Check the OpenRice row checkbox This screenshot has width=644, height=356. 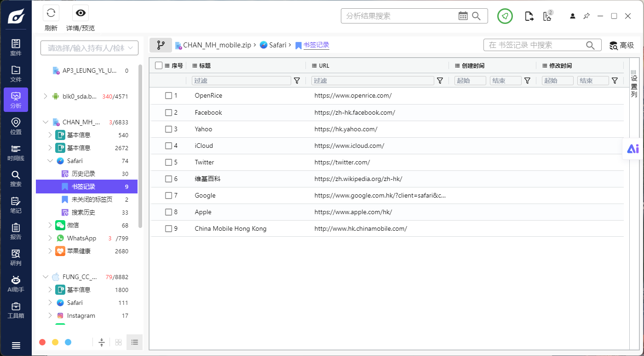[168, 96]
